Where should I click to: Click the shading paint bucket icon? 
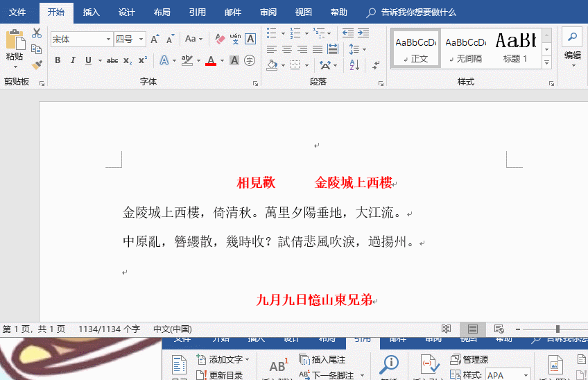coord(273,65)
